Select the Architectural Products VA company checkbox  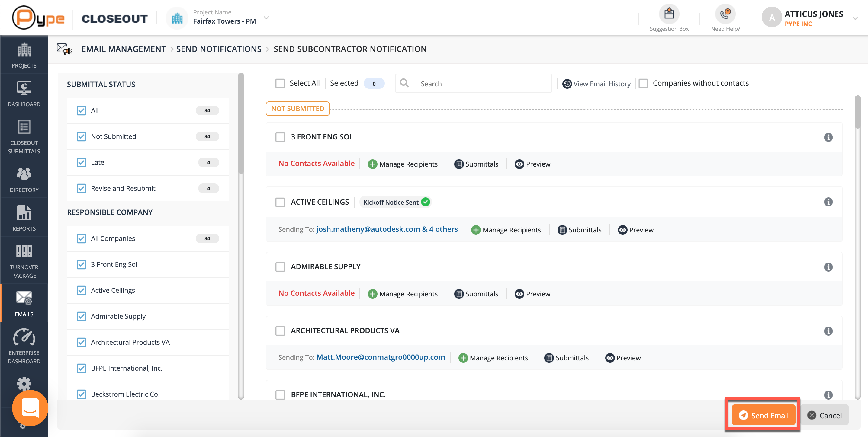pos(280,331)
